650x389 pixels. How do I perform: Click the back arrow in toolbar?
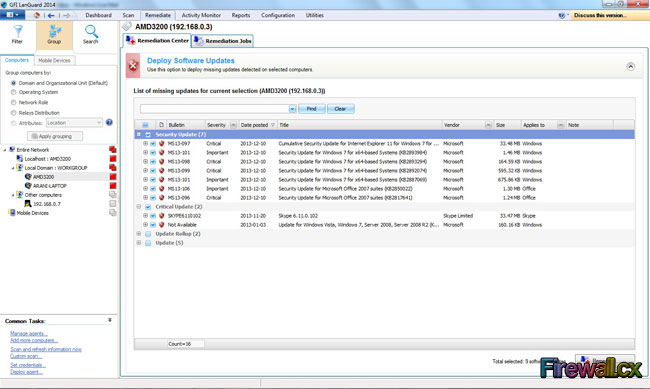click(x=51, y=15)
